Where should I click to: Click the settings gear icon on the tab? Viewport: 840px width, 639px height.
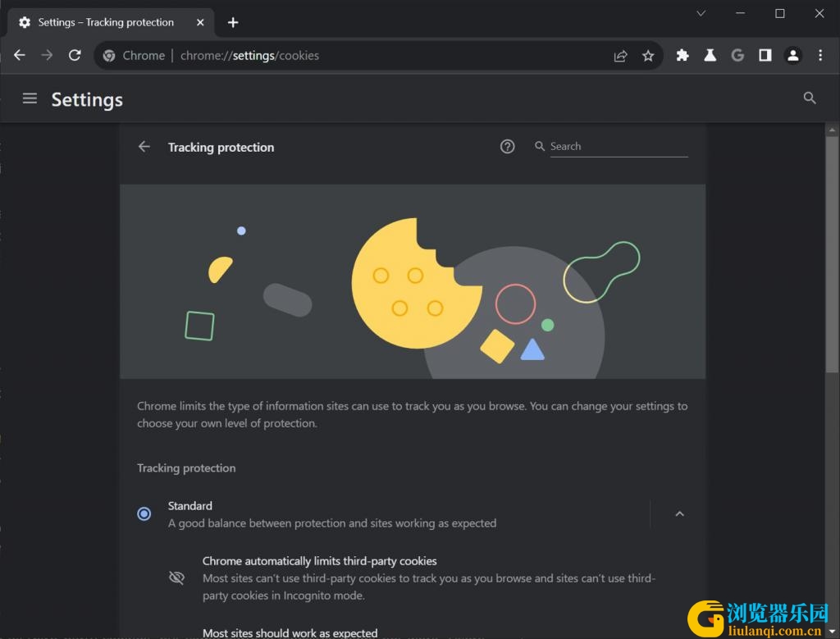pos(25,22)
